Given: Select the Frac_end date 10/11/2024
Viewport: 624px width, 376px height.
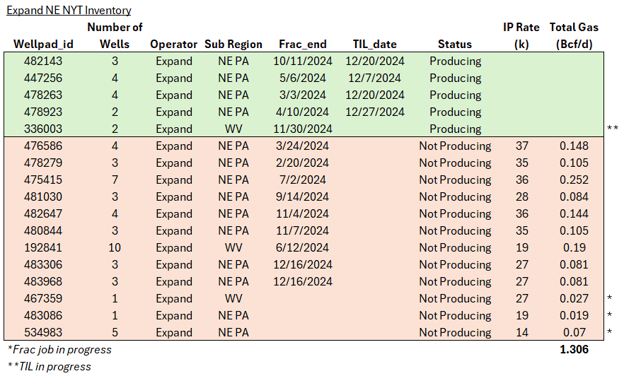Looking at the screenshot, I should point(302,61).
